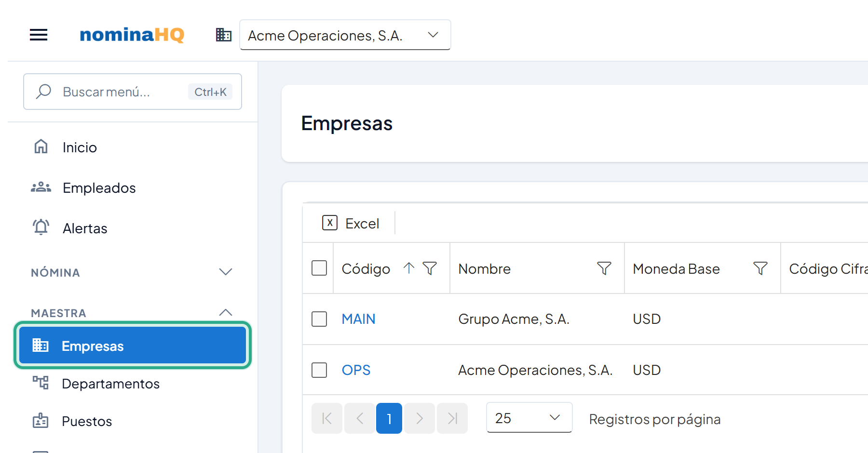Click the building icon beside company selector
Image resolution: width=868 pixels, height=453 pixels.
(224, 35)
